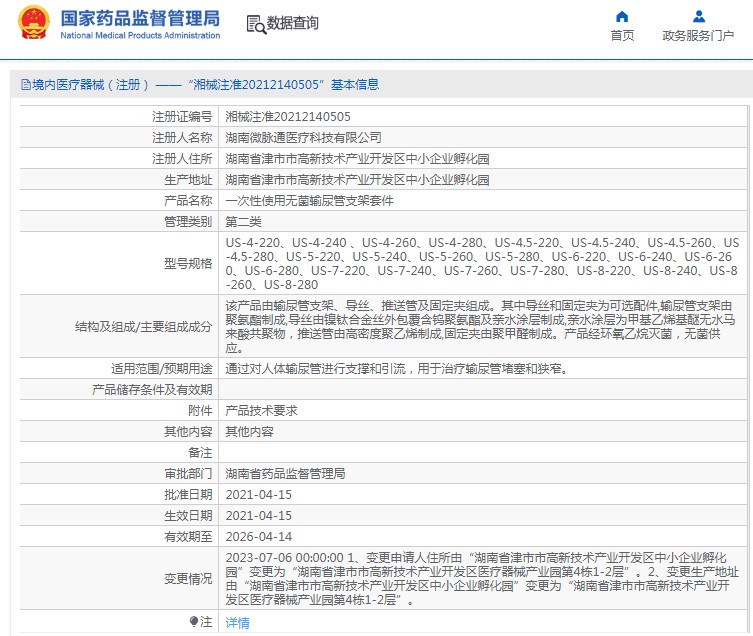Click 首页 label in header

(x=622, y=36)
